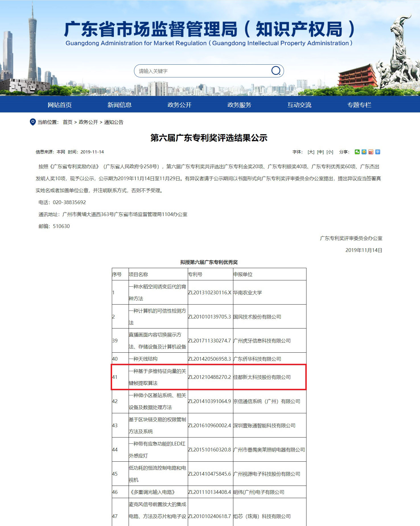Image resolution: width=420 pixels, height=526 pixels.
Task: Go to 首页 in the breadcrumb
Action: point(67,122)
